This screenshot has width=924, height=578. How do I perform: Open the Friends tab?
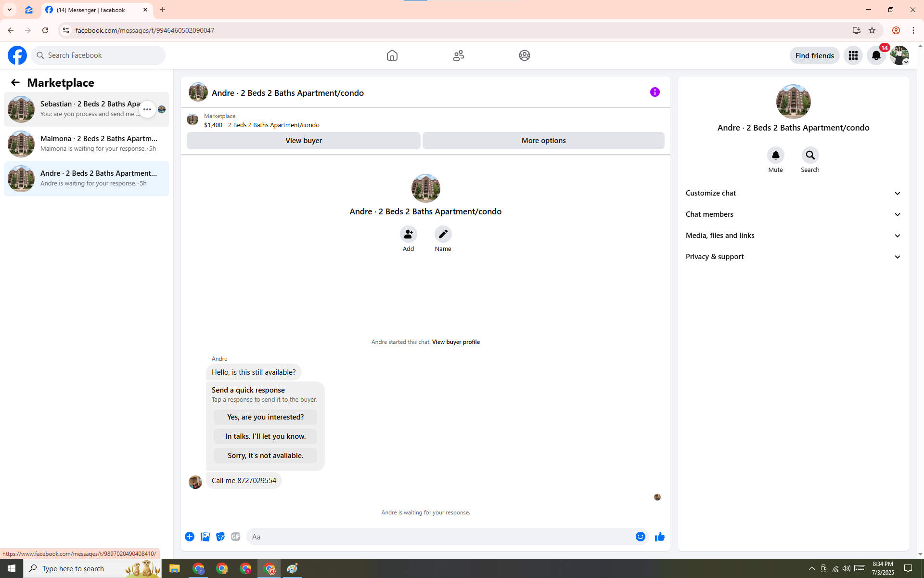pyautogui.click(x=458, y=55)
